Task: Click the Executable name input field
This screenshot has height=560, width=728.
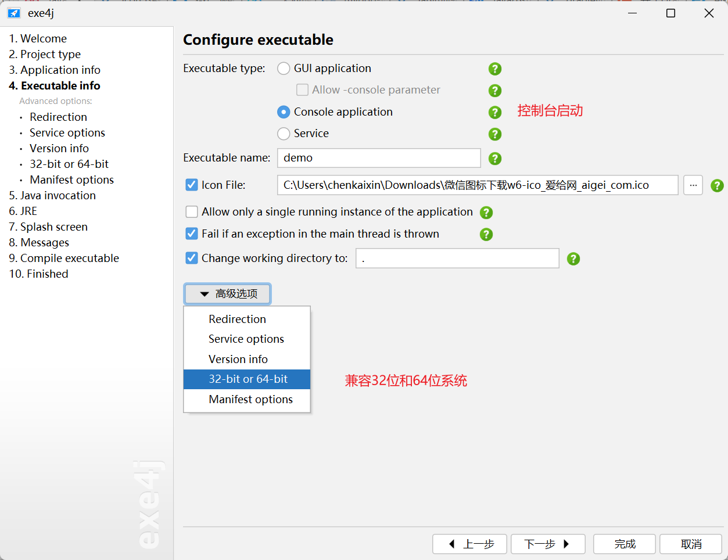Action: pyautogui.click(x=378, y=158)
